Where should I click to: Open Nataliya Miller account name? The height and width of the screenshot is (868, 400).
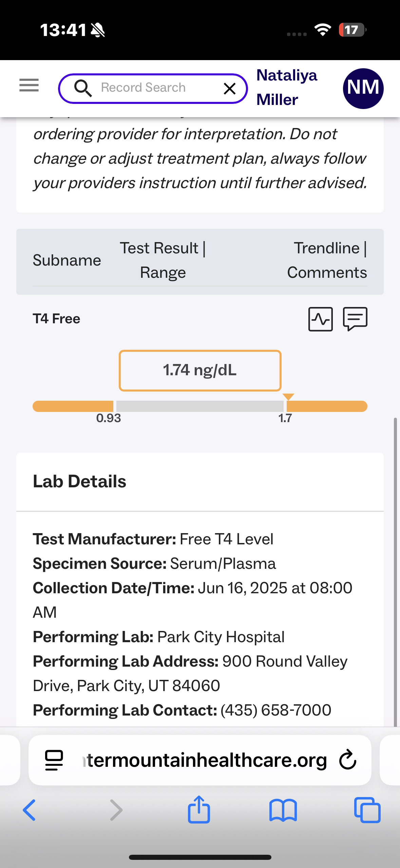click(287, 88)
